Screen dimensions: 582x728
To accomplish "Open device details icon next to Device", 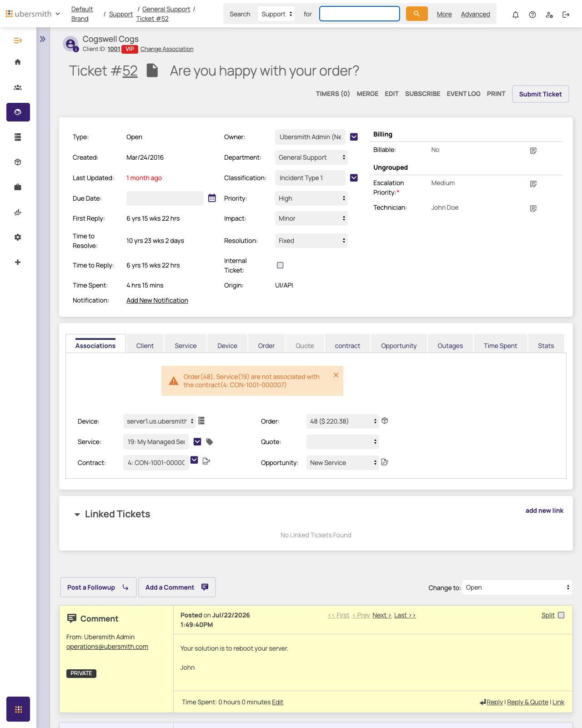I will pos(201,421).
